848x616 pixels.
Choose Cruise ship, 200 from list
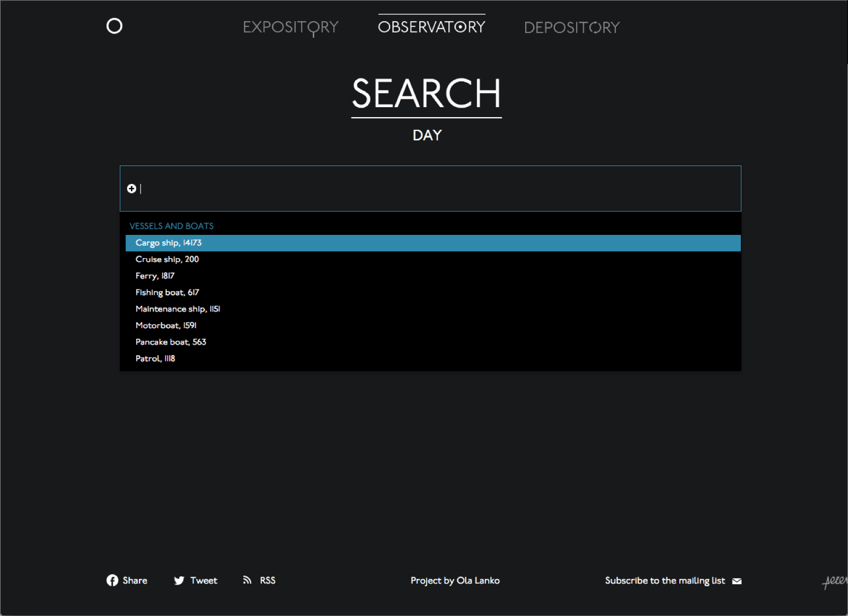tap(167, 259)
